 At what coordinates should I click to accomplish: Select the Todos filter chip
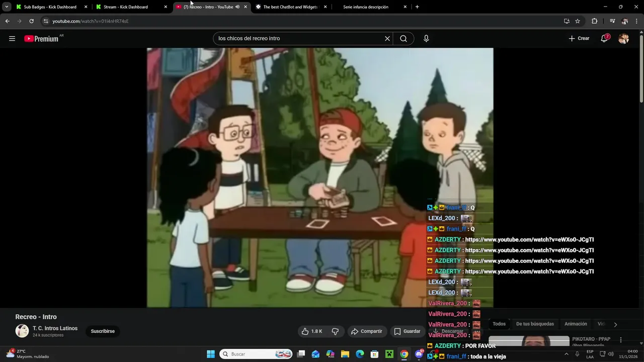499,324
